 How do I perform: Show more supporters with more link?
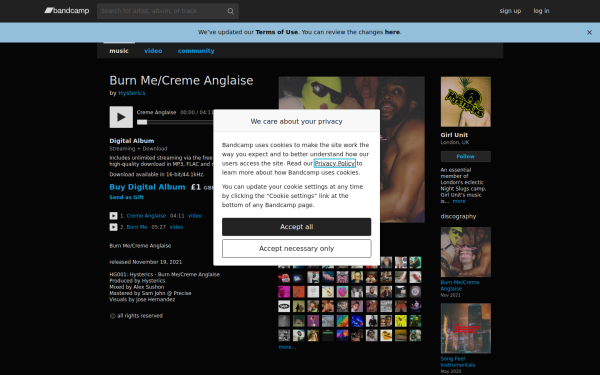(287, 347)
